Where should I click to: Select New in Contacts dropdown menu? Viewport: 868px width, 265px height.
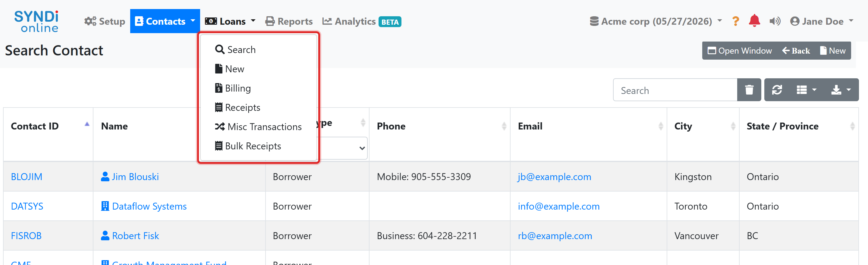(x=229, y=69)
